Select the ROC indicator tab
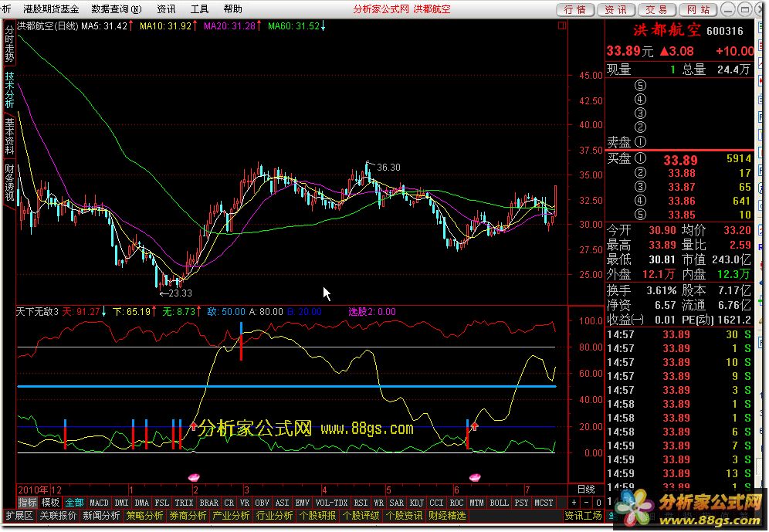This screenshot has height=532, width=769. [456, 503]
